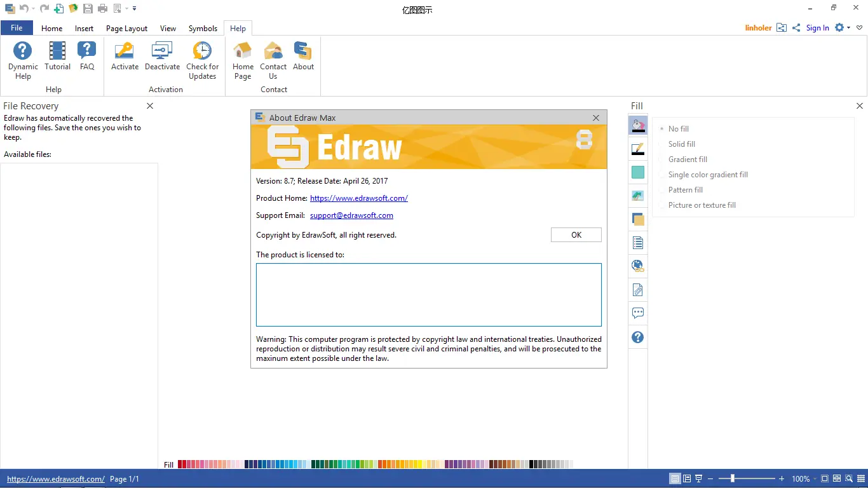Click OK in the About Edraw Max dialog
Screen dimensions: 868x488
point(575,234)
